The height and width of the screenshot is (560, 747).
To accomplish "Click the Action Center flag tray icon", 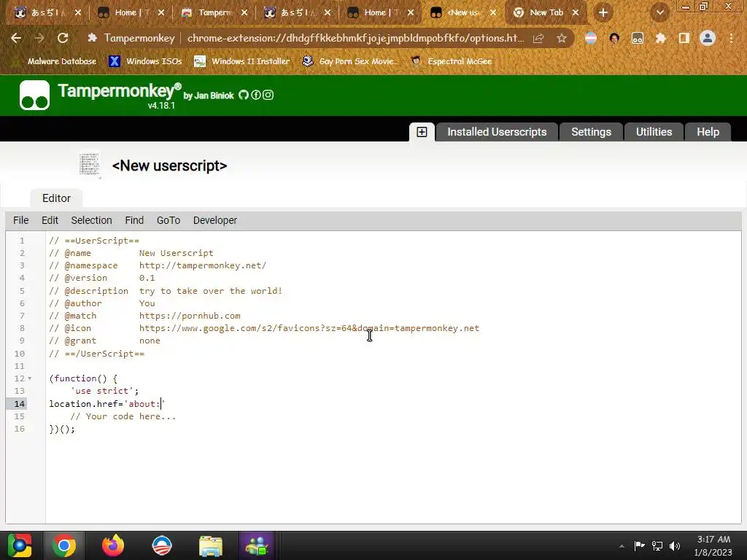I will [639, 545].
